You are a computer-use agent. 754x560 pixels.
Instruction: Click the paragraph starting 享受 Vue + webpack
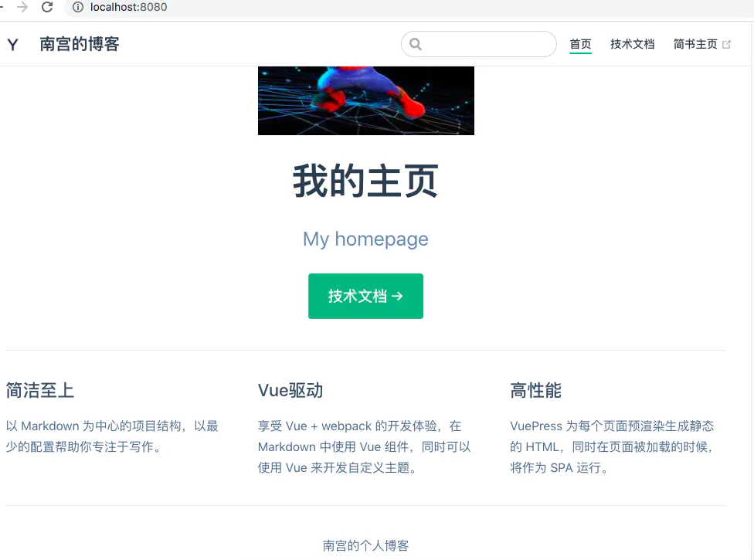coord(364,446)
